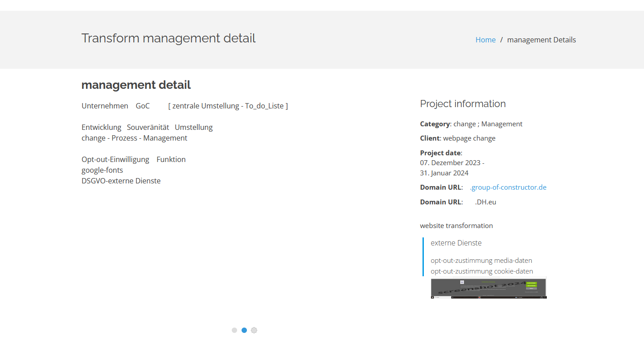Image resolution: width=644 pixels, height=353 pixels.
Task: Click the 'Transform management detail' page title
Action: [168, 38]
